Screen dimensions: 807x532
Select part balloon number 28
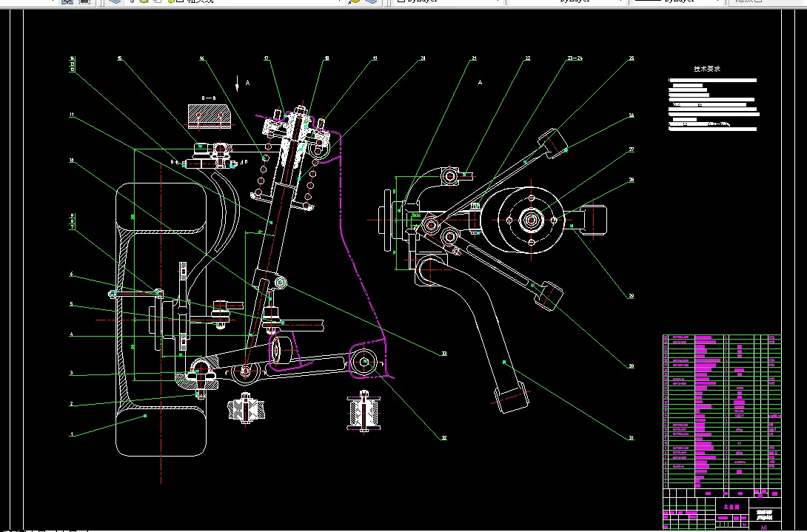pyautogui.click(x=632, y=180)
